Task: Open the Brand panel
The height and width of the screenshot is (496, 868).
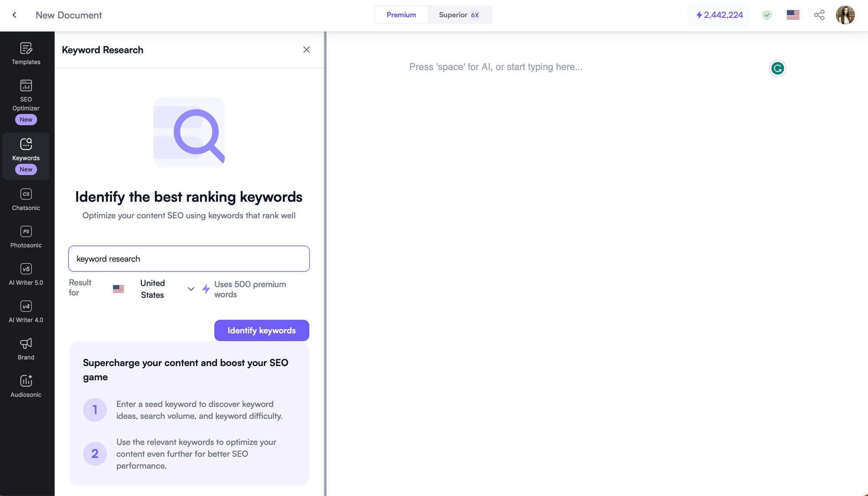Action: click(26, 349)
